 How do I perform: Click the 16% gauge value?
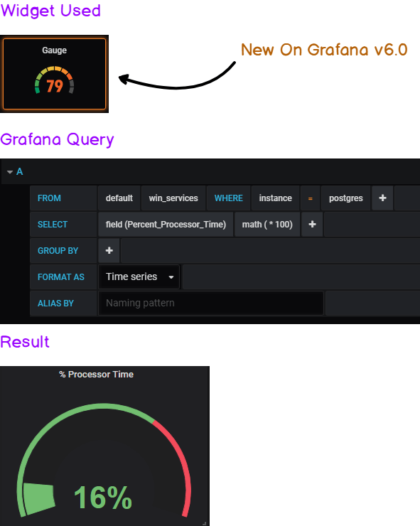[102, 498]
